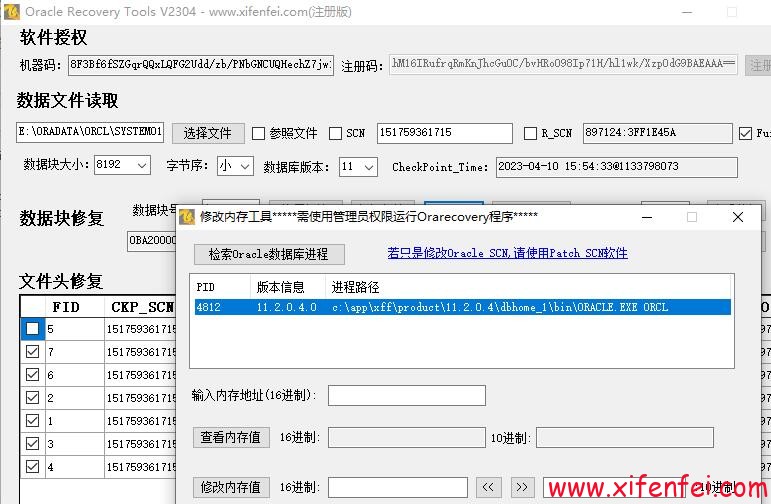The image size is (771, 504).
Task: Shift memory value left with << button
Action: pyautogui.click(x=488, y=487)
